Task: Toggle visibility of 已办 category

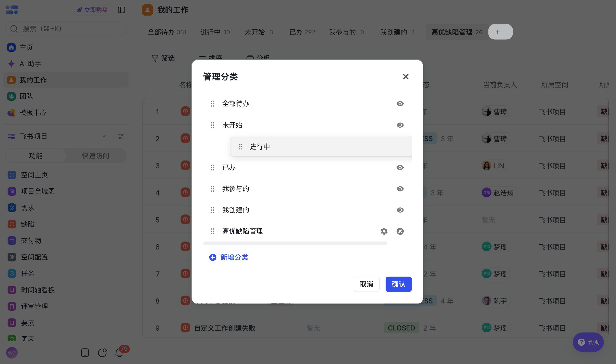Action: (400, 167)
